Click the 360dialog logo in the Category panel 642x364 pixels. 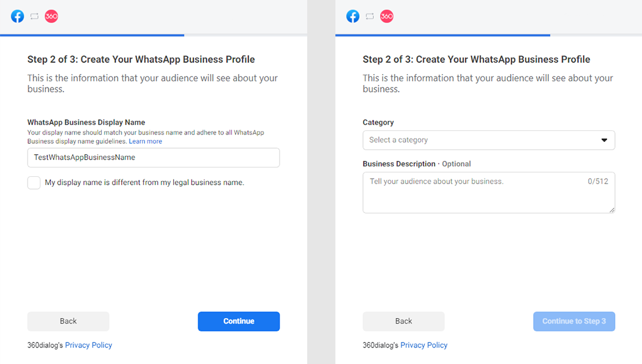[x=387, y=17]
